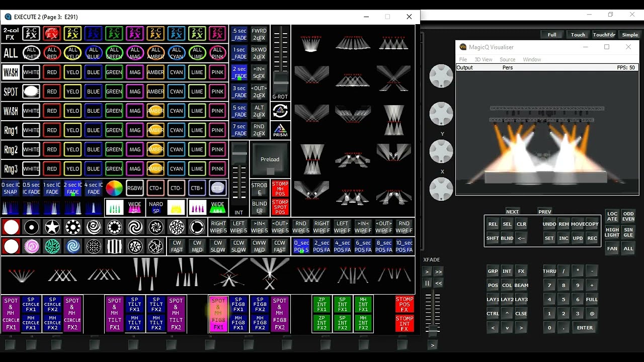Click the XFADE pause button
This screenshot has height=362, width=644.
(427, 283)
